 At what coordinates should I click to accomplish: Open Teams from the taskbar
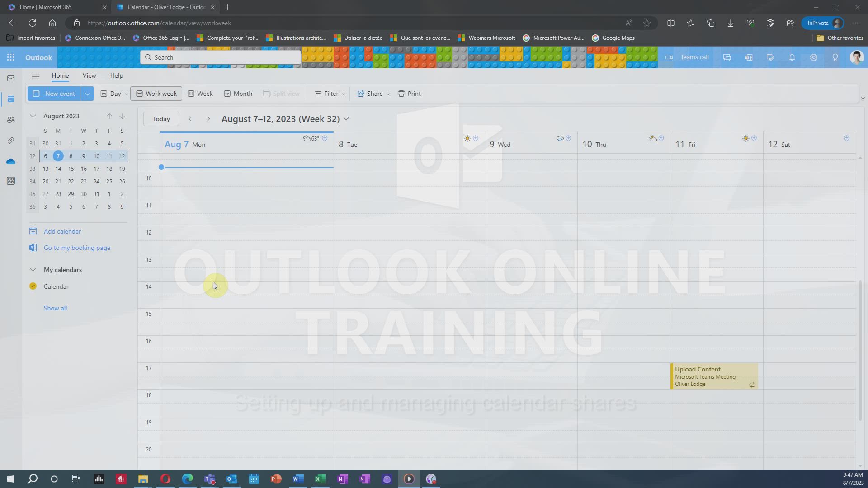coord(210,479)
